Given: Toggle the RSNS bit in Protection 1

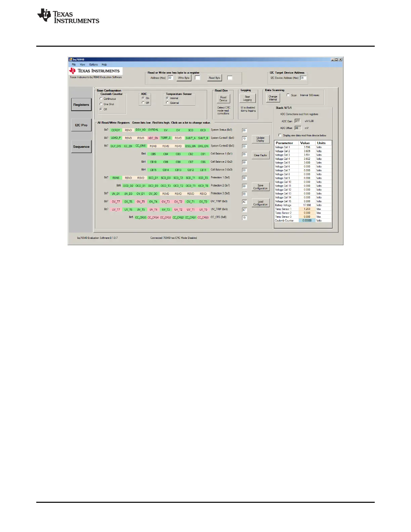Looking at the screenshot, I should (116, 178).
